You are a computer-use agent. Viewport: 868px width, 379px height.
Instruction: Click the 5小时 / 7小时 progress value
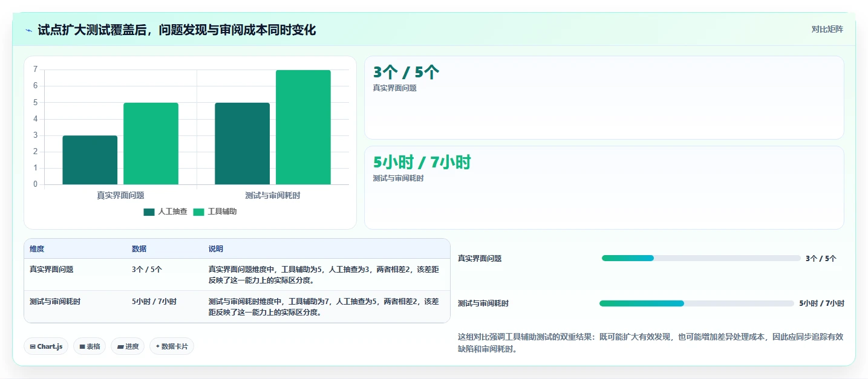click(x=821, y=303)
